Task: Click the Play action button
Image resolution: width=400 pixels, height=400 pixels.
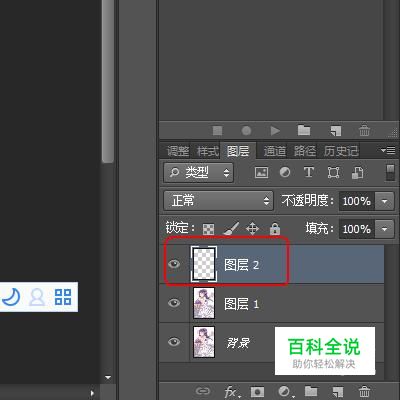Action: 275,131
